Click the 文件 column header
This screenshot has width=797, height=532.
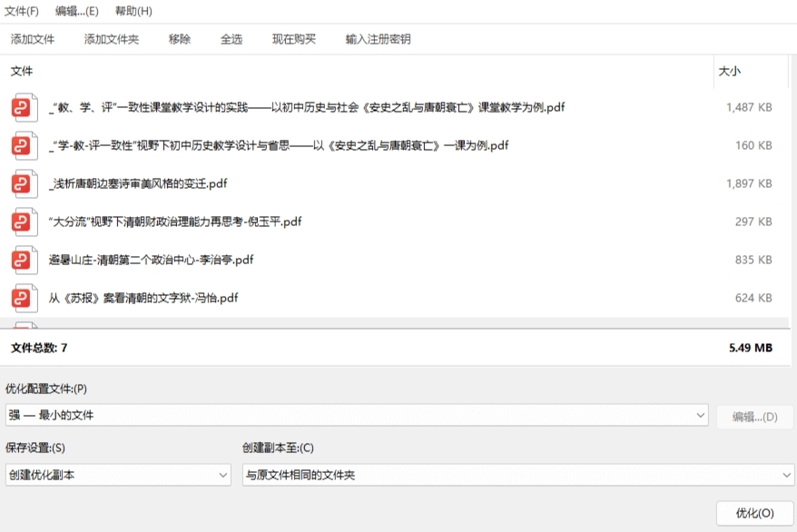click(x=22, y=71)
